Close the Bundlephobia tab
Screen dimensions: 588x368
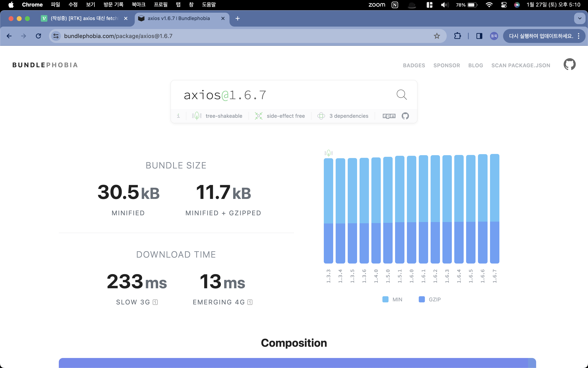(223, 18)
